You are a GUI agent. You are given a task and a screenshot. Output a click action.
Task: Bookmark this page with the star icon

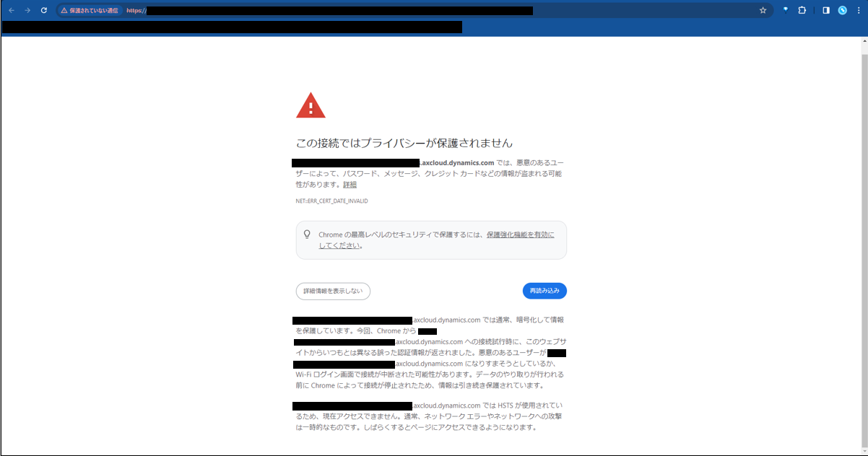tap(763, 11)
